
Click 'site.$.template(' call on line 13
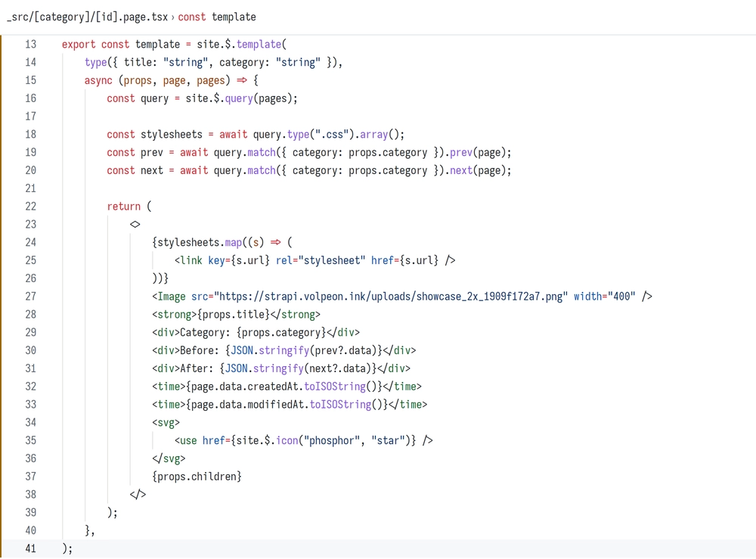coord(242,45)
